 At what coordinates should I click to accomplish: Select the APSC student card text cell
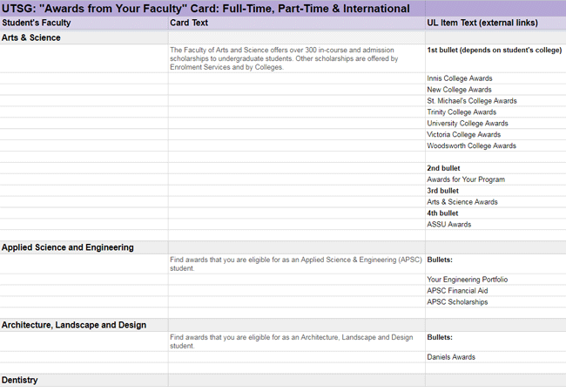pos(296,264)
